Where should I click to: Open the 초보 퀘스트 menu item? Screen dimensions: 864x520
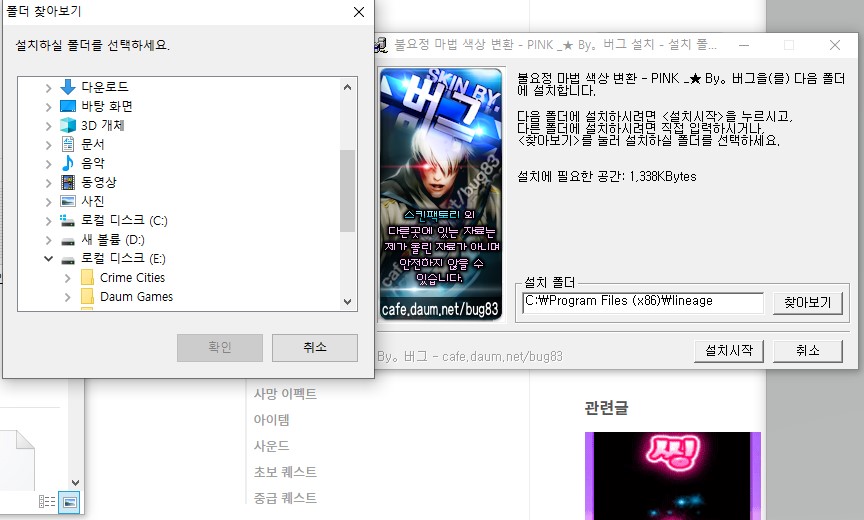285,472
